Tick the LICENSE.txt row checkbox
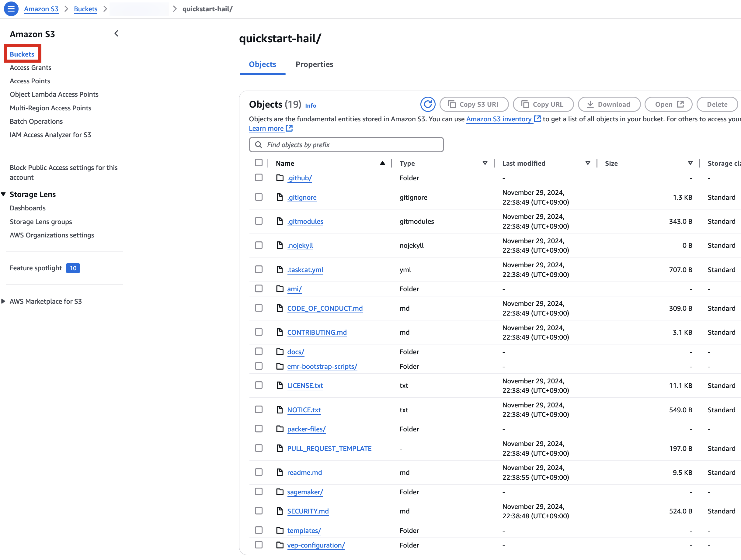This screenshot has width=741, height=560. click(x=259, y=385)
